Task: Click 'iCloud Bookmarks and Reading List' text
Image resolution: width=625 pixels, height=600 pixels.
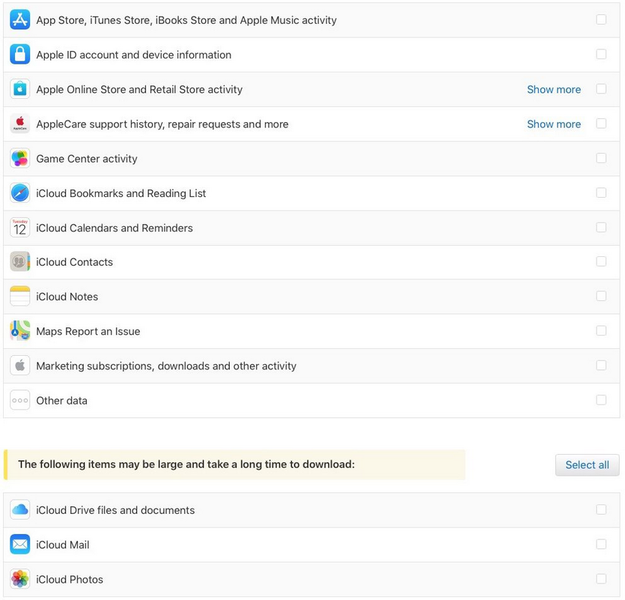Action: (121, 193)
